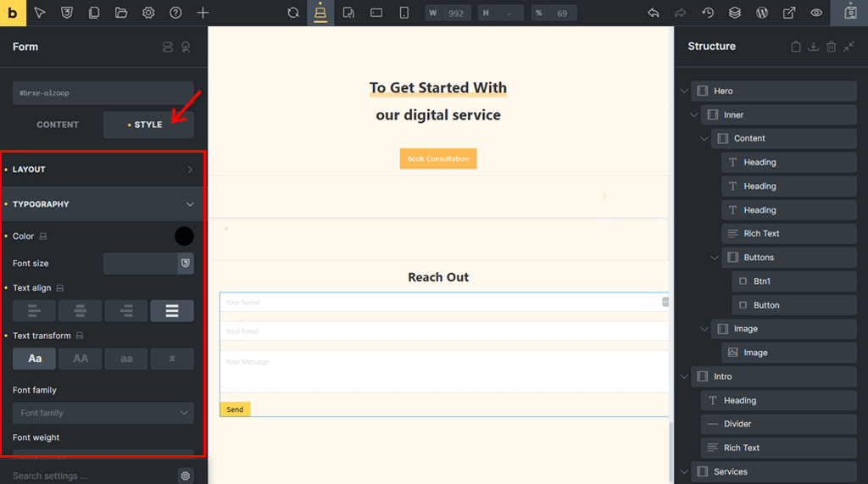
Task: Click the undo arrow icon
Action: (x=654, y=13)
